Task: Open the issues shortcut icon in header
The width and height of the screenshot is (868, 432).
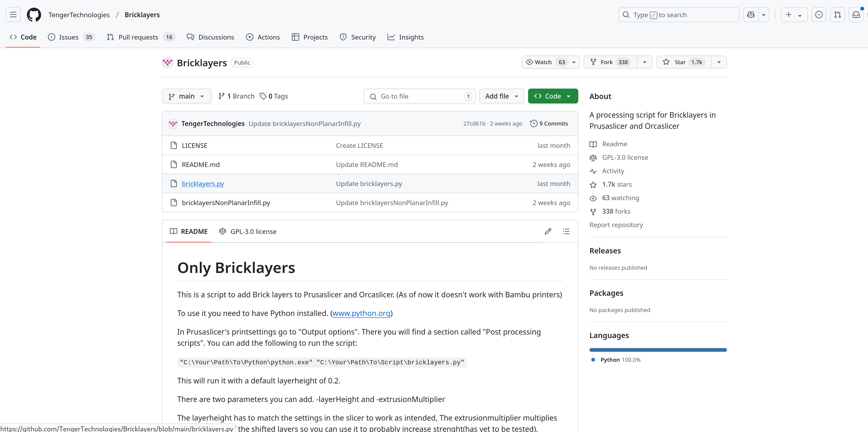Action: 819,14
